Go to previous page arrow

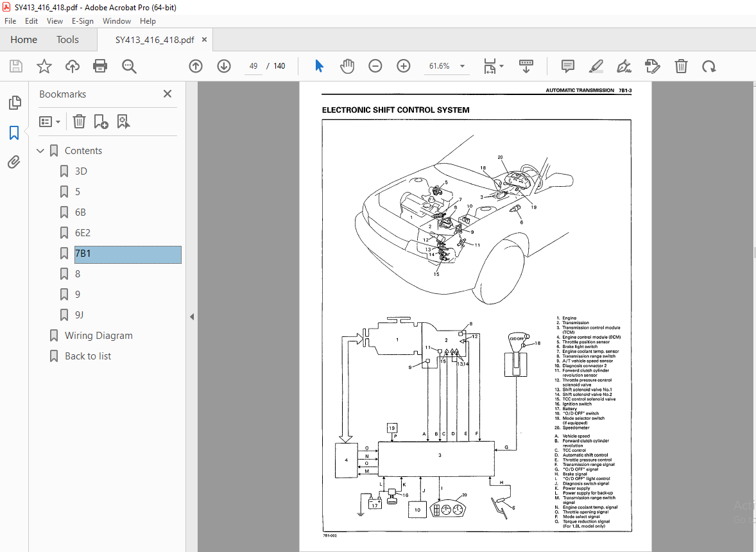(x=195, y=66)
